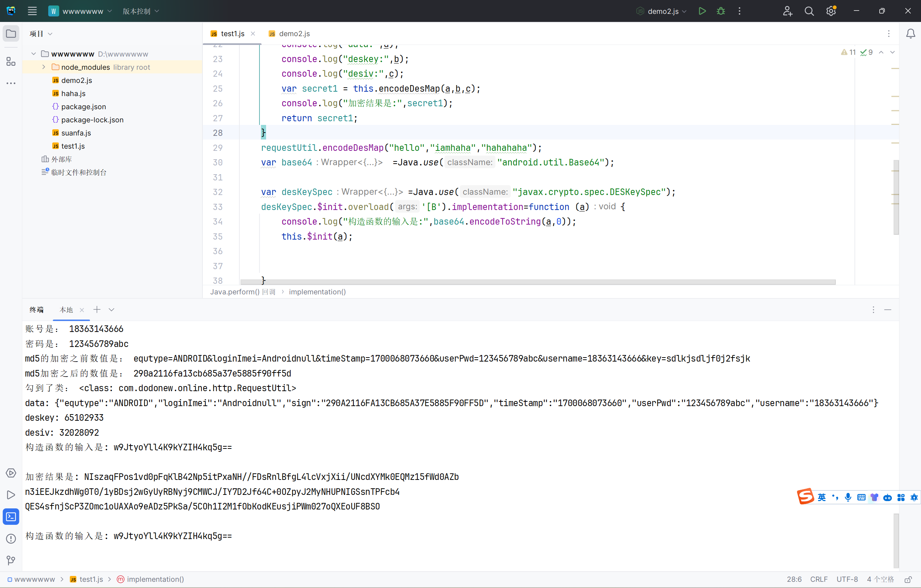This screenshot has width=921, height=588.
Task: Open editor tabs options menu
Action: coord(888,34)
